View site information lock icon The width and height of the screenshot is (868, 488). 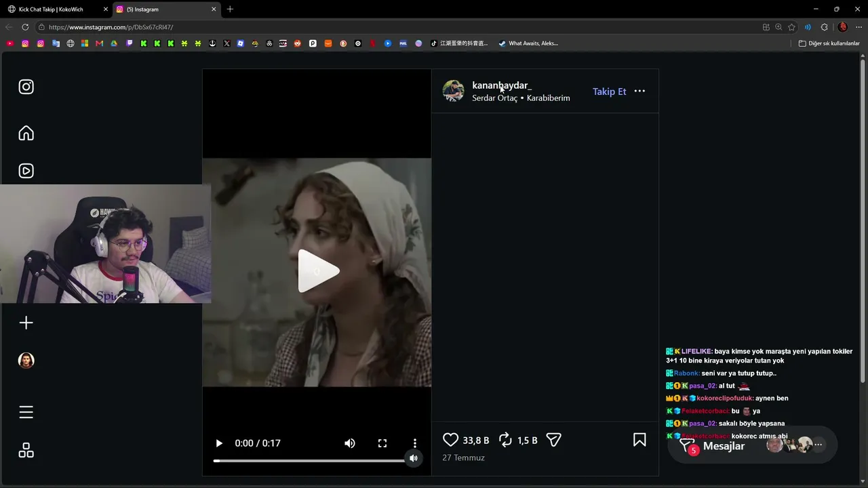(x=42, y=27)
